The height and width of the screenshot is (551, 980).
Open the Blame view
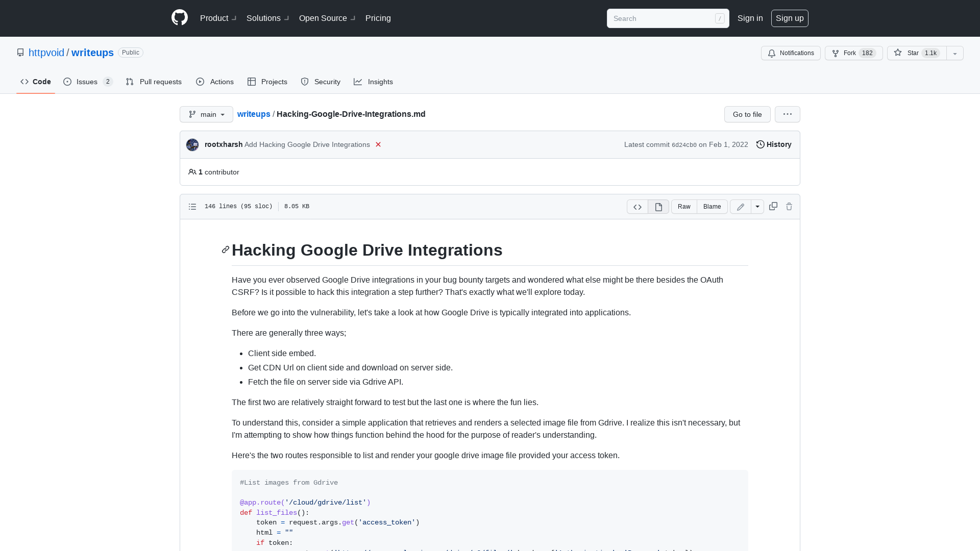(712, 207)
